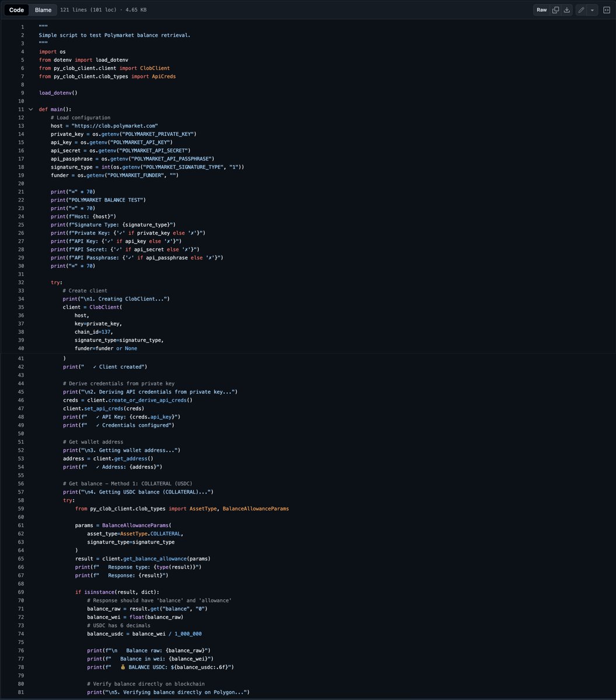Click 'balance_wei = float(balance_raw)' statement
The image size is (616, 700).
135,617
